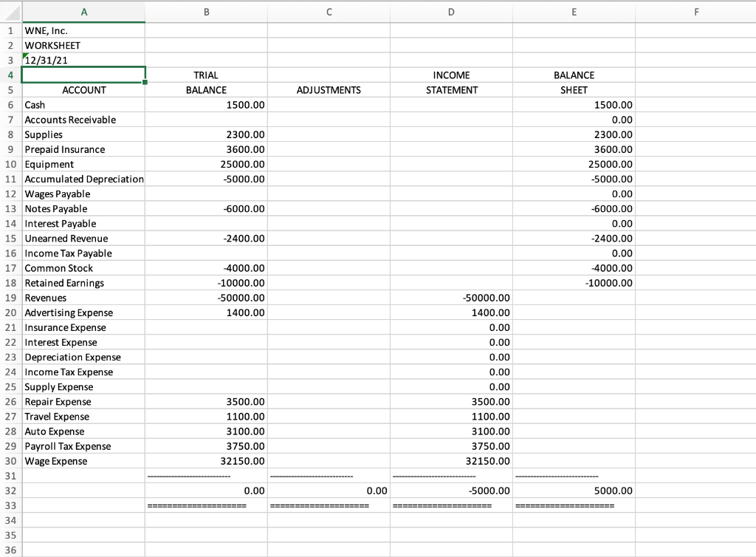The image size is (756, 557).
Task: Select the 'Supply Expense' cell
Action: [83, 387]
